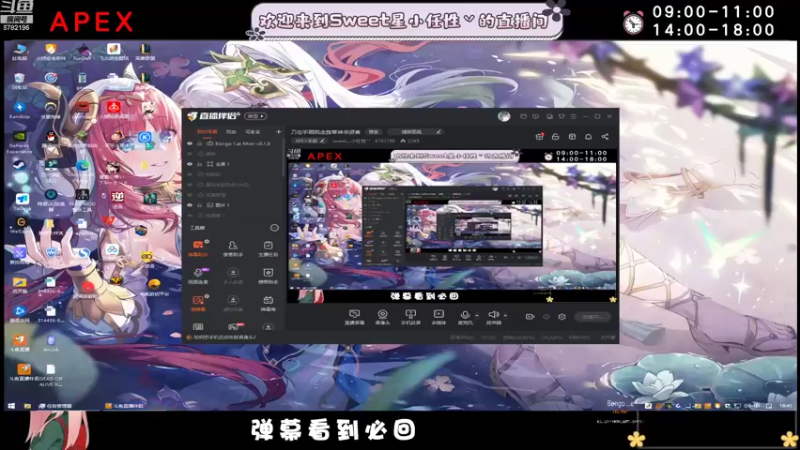Expand microphone options arrow
Image resolution: width=800 pixels, height=450 pixels.
[477, 316]
